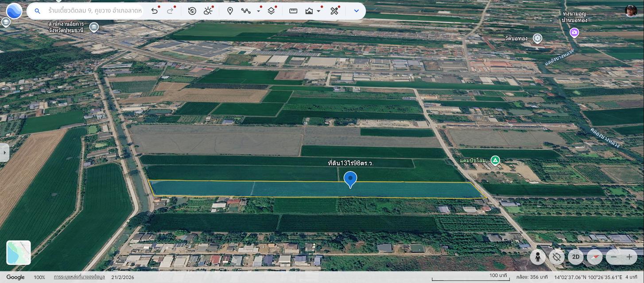Image resolution: width=644 pixels, height=283 pixels.
Task: Expand the terrain tool dropdown arrow
Action: [318, 11]
